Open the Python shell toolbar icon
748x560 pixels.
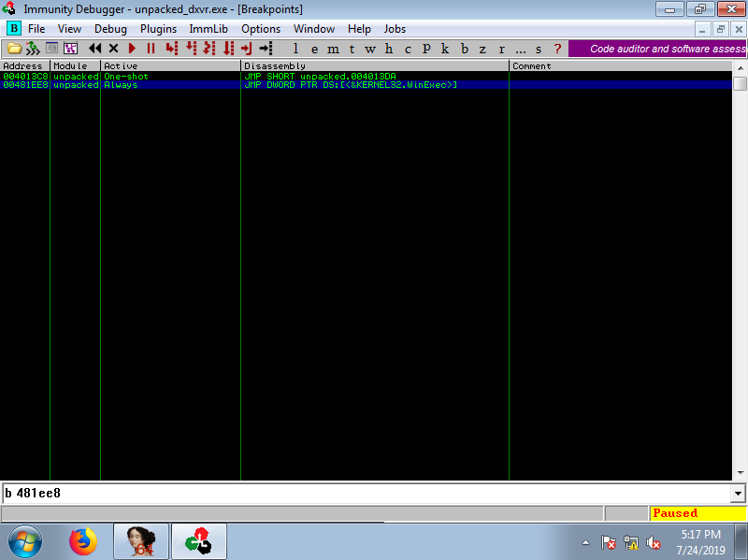51,49
